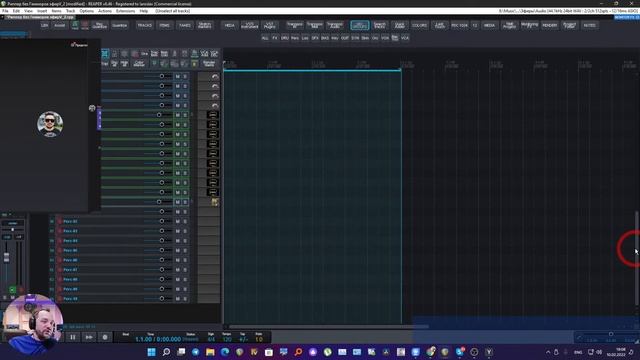Click the ENG input language indicator
640x360 pixels.
[x=578, y=352]
